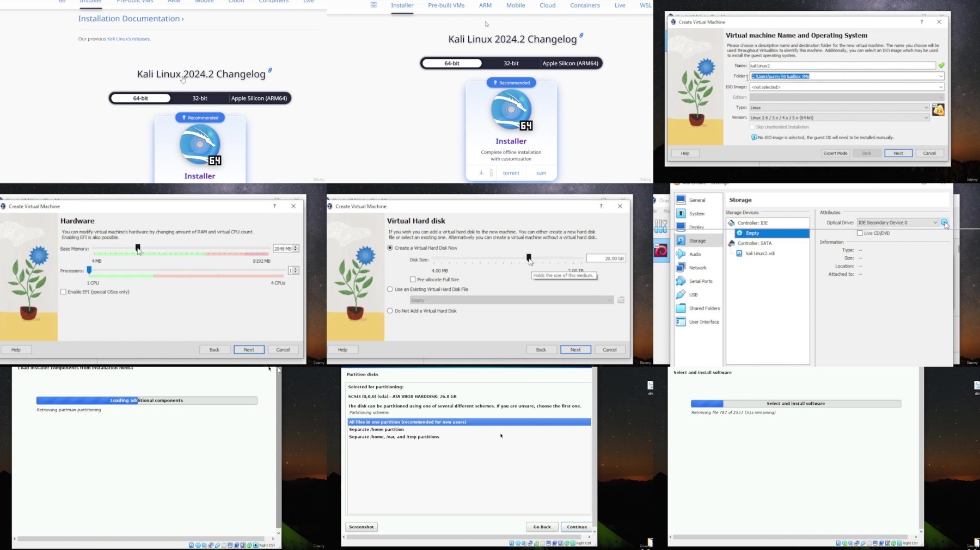Open Shared Folders in the VirtualBox settings sidebar

click(698, 308)
